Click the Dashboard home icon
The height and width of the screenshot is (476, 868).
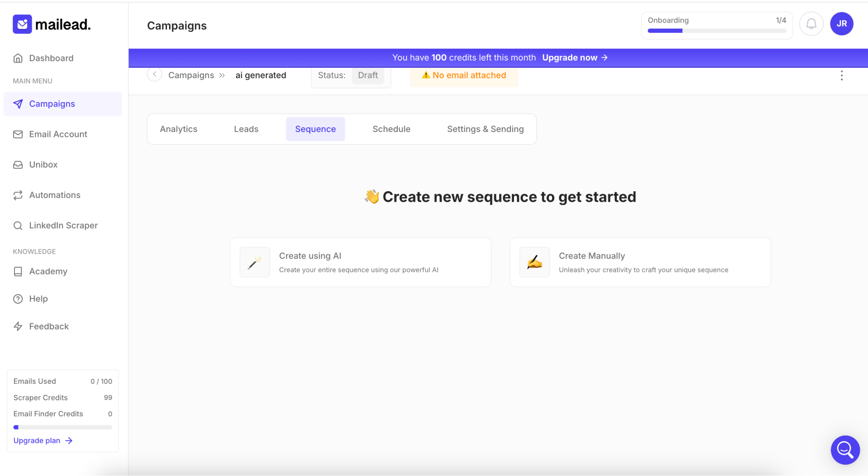coord(18,58)
